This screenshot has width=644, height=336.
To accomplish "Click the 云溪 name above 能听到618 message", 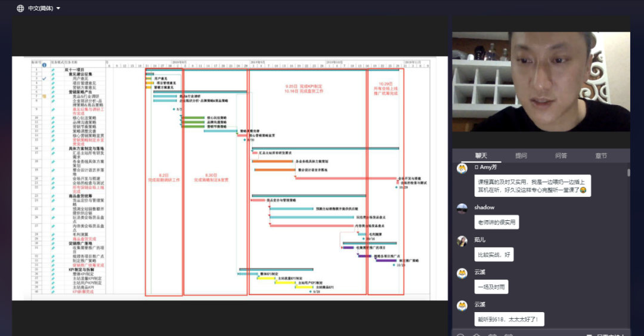I will pos(479,304).
